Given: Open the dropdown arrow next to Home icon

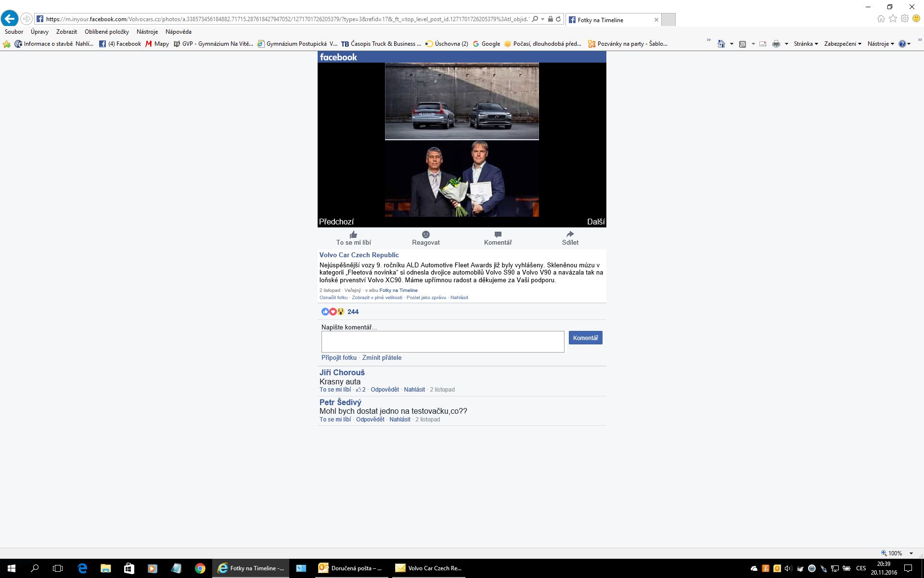Looking at the screenshot, I should click(731, 44).
